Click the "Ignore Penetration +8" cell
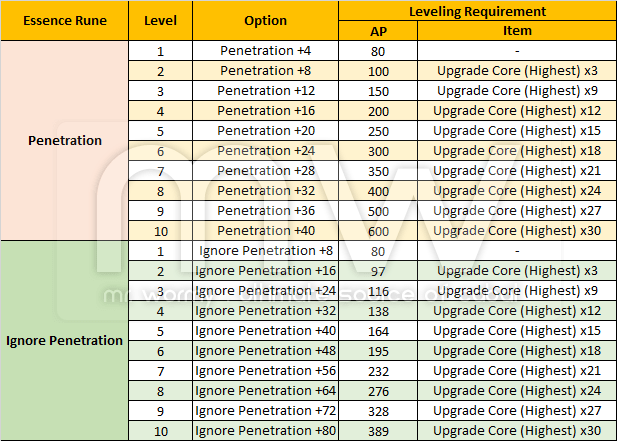617x441 pixels. (265, 250)
